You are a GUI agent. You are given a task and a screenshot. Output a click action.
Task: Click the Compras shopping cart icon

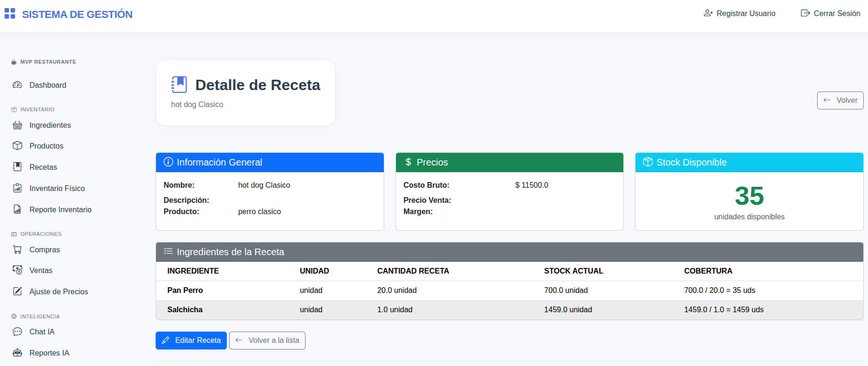point(17,250)
